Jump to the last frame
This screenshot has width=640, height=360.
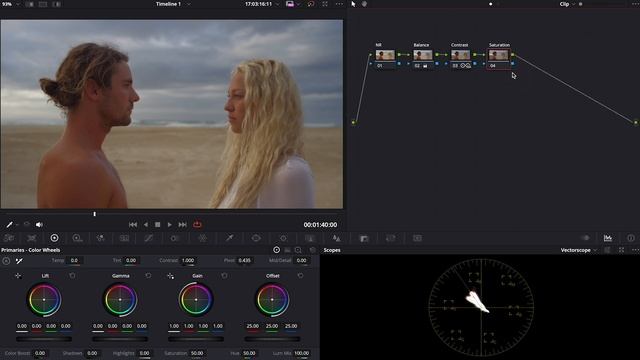pyautogui.click(x=182, y=224)
